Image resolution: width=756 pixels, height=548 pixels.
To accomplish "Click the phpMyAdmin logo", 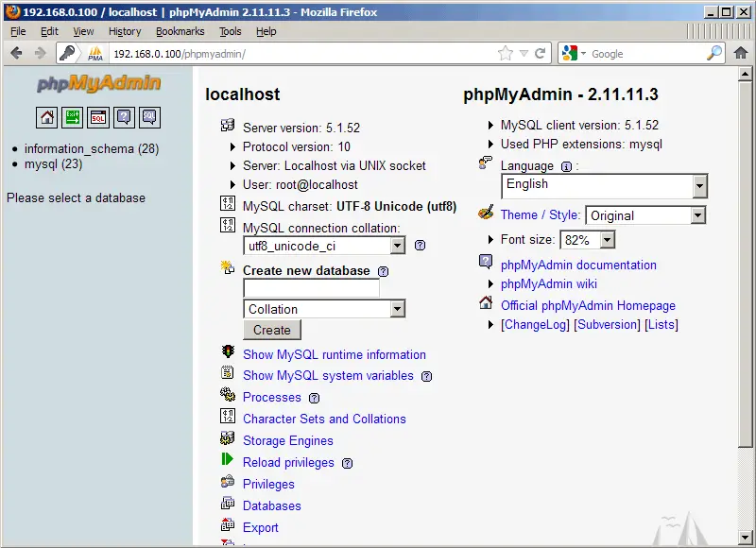I will 99,83.
